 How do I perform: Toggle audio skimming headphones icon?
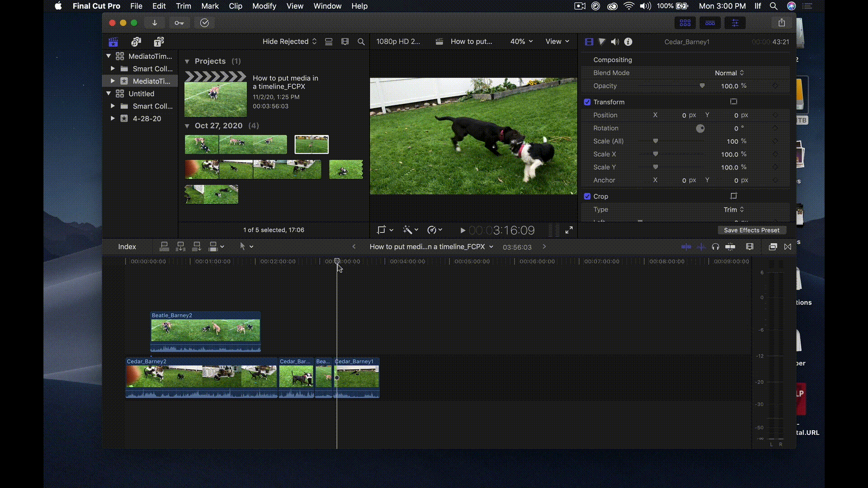pos(715,247)
